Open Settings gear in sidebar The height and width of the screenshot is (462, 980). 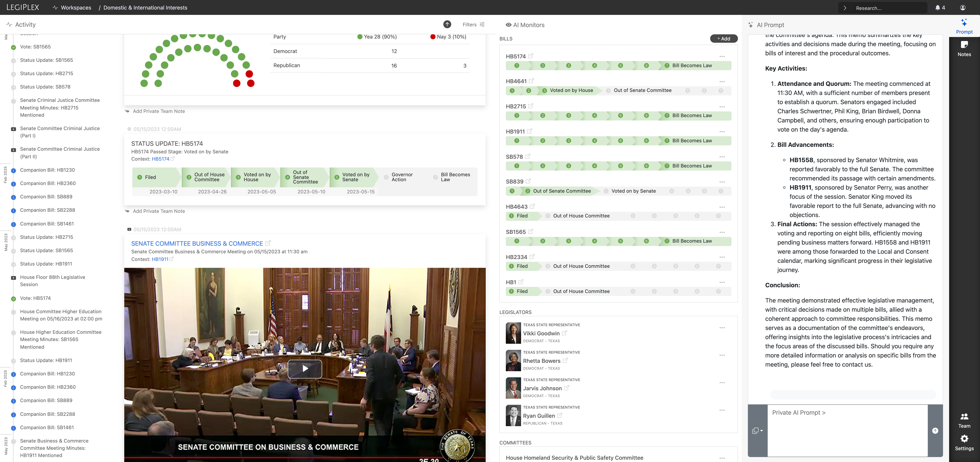[x=964, y=443]
